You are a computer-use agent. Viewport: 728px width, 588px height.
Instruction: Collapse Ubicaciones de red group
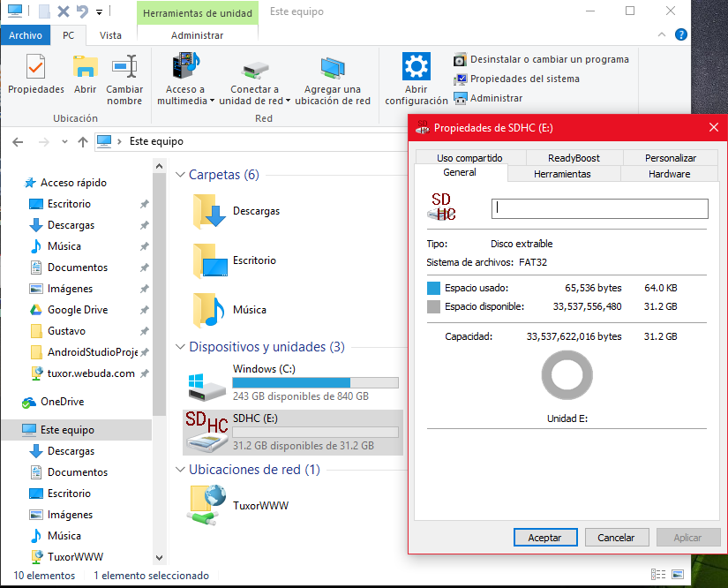[x=180, y=470]
